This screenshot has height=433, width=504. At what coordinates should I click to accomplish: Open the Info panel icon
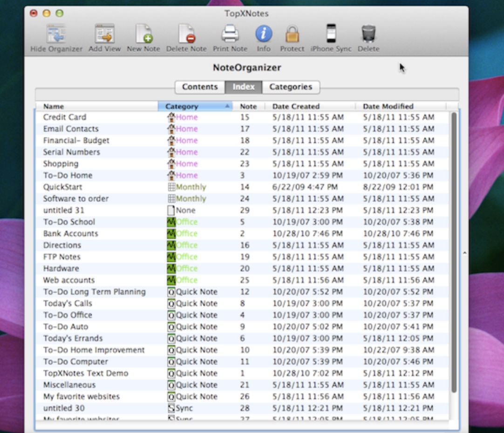coord(264,34)
